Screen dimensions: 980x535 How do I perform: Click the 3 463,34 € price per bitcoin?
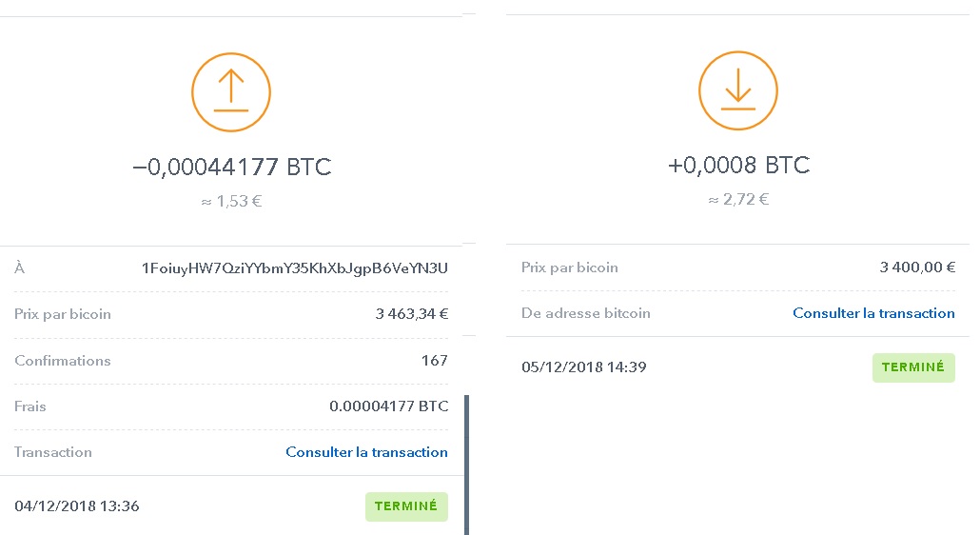point(412,314)
